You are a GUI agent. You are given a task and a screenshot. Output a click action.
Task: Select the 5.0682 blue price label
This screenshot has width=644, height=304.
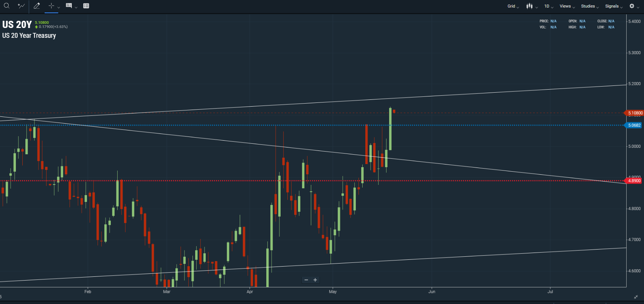point(634,125)
